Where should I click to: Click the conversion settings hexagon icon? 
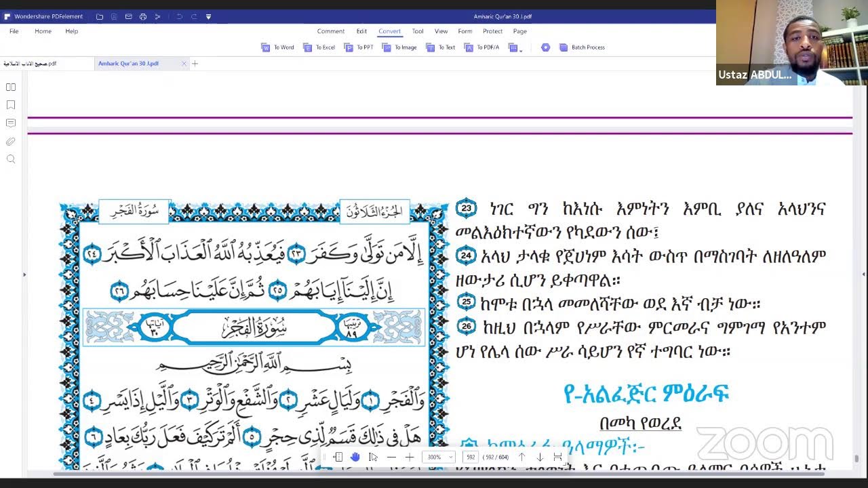(545, 47)
